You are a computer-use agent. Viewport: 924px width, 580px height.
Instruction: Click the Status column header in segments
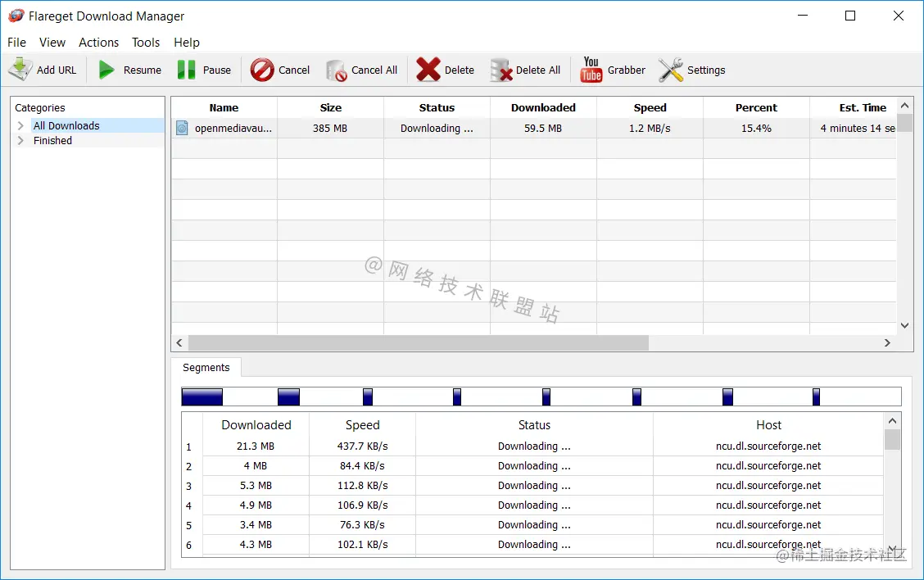(534, 425)
